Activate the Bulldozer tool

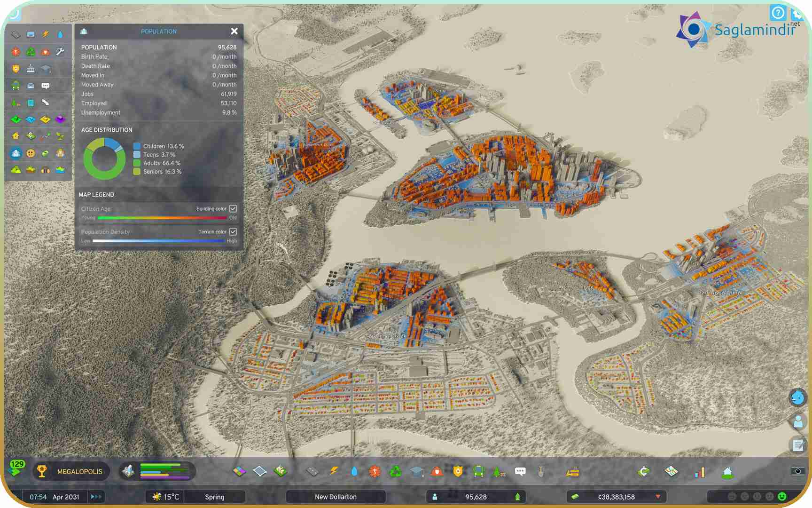coord(573,471)
